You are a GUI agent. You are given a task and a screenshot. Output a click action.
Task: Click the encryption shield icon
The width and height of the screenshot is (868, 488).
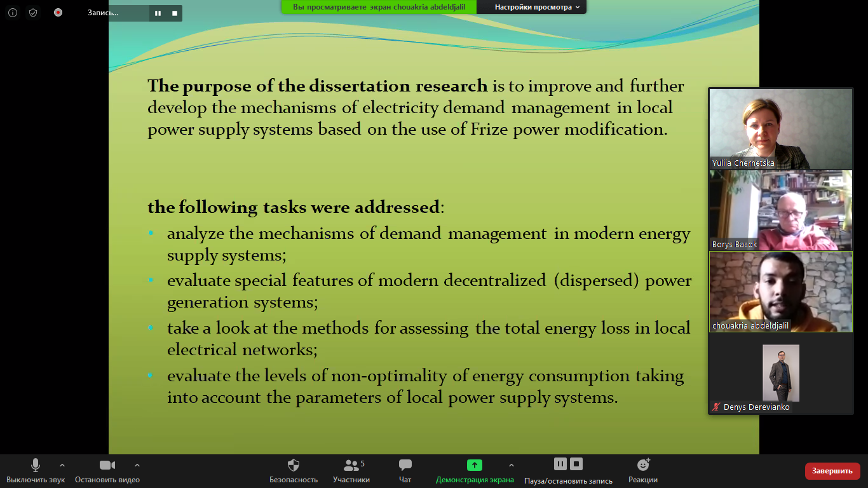[x=34, y=12]
